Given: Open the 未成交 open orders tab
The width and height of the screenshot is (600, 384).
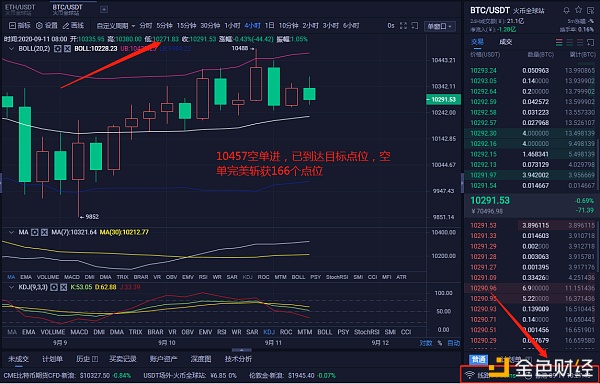Looking at the screenshot, I should pos(19,359).
